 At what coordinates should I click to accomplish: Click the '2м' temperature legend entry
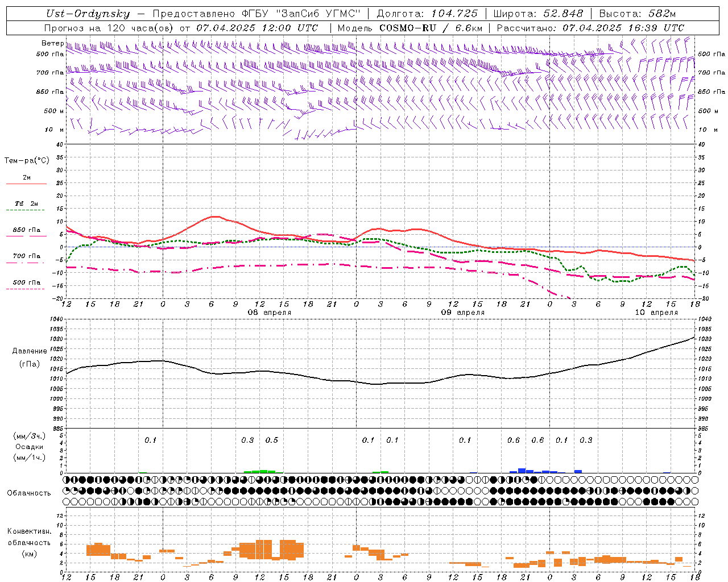tap(27, 177)
